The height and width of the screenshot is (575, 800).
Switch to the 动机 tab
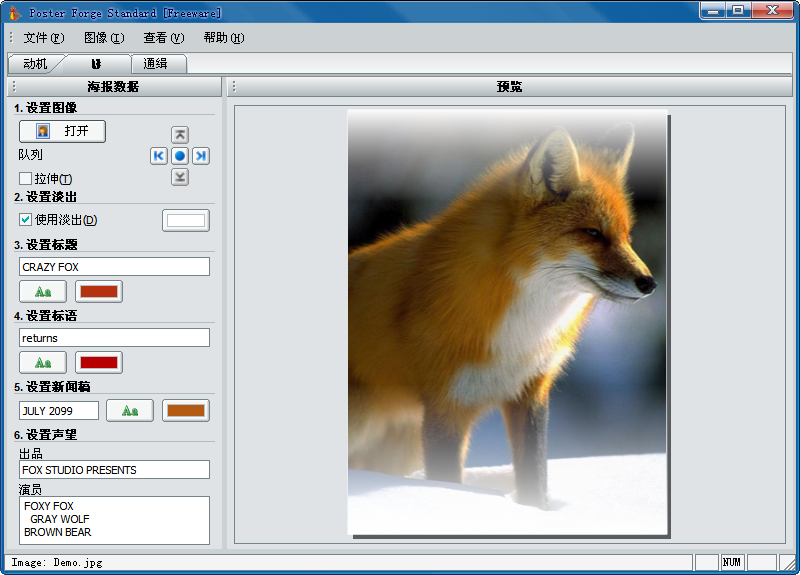click(x=35, y=64)
